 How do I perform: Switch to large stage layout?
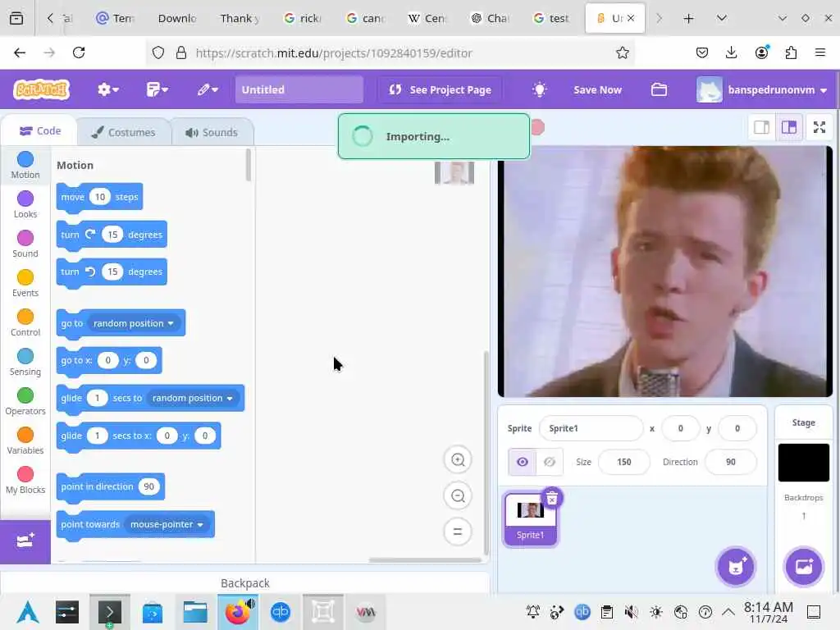point(789,127)
